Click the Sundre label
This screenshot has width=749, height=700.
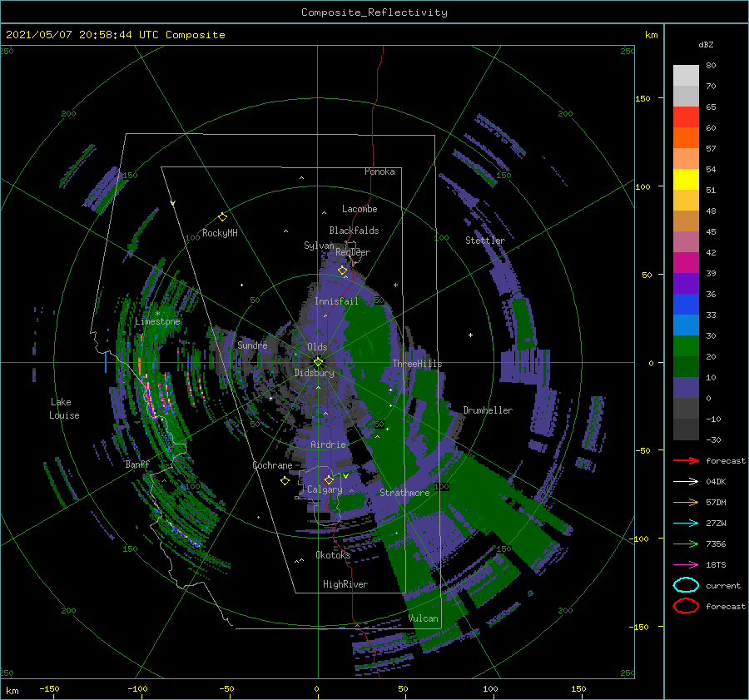(252, 345)
